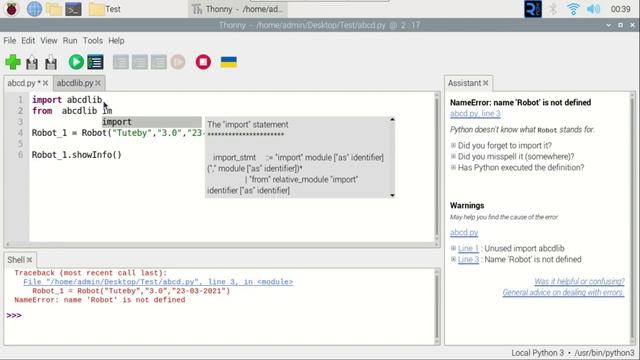Click the editor vertical scrollbar
This screenshot has width=640, height=360.
[437, 167]
